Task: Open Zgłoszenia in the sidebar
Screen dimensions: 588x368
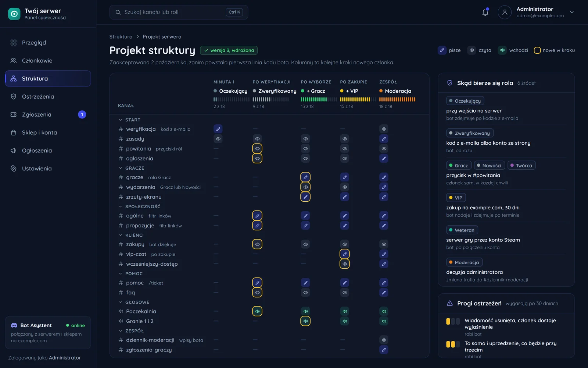Action: point(48,114)
